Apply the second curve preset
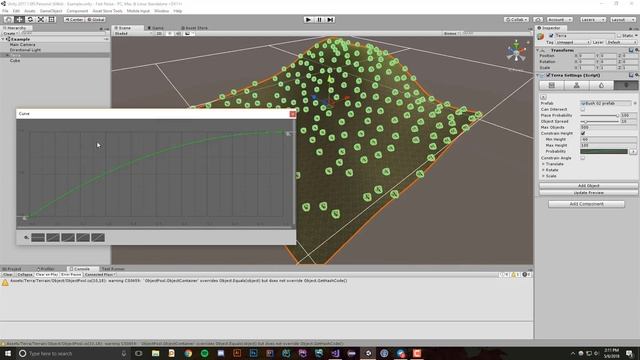This screenshot has height=360, width=640. (x=53, y=238)
